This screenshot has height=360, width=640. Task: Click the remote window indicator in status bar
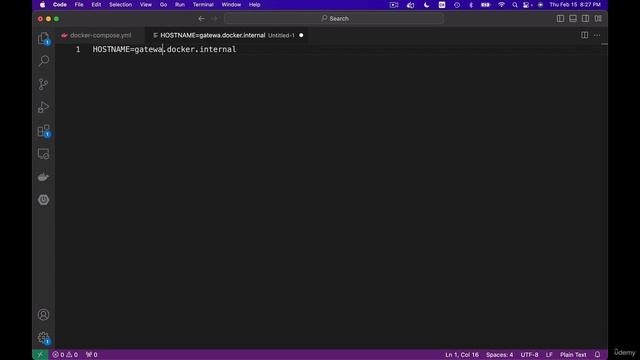pos(40,355)
